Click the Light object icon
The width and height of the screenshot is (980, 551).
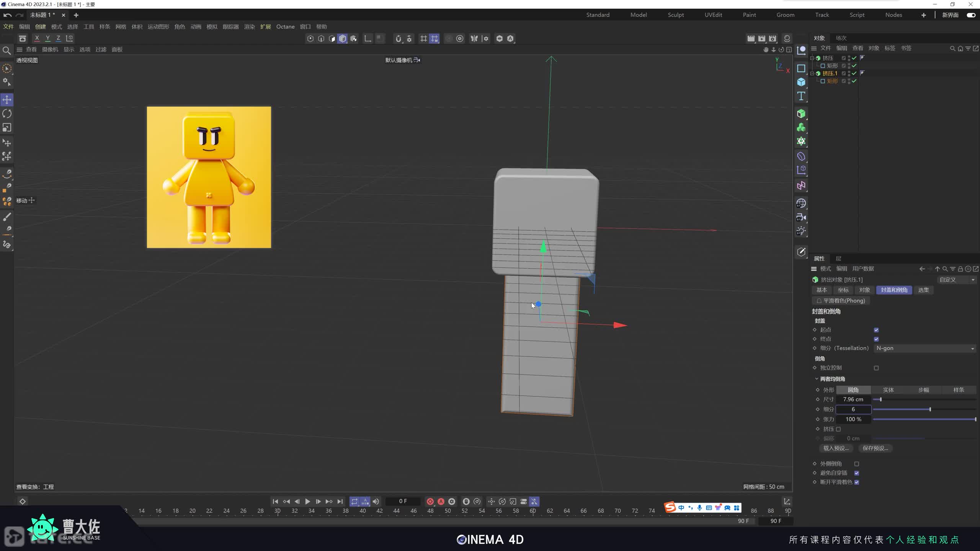[x=801, y=231]
